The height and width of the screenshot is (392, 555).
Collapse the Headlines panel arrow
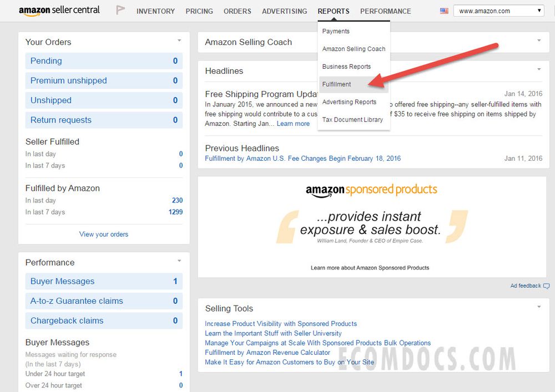[x=539, y=69]
